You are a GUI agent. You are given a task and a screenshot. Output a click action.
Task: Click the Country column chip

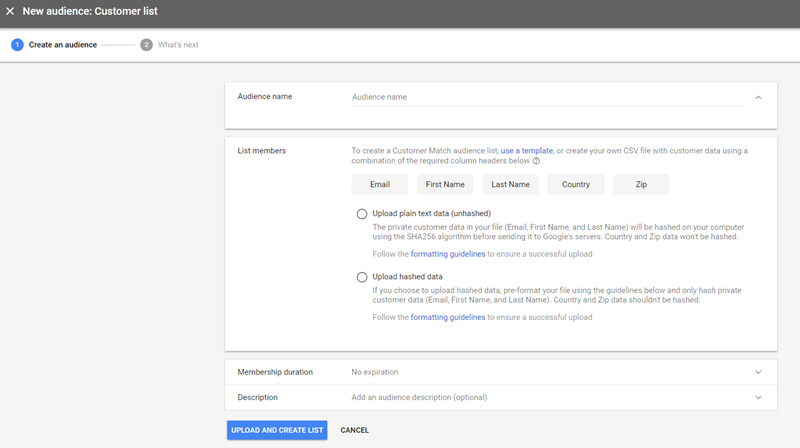(576, 185)
